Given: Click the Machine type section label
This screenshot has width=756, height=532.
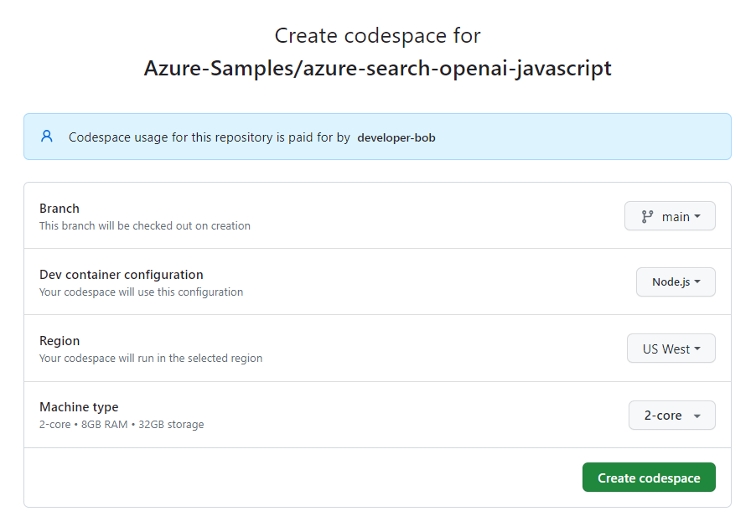Looking at the screenshot, I should coord(79,406).
